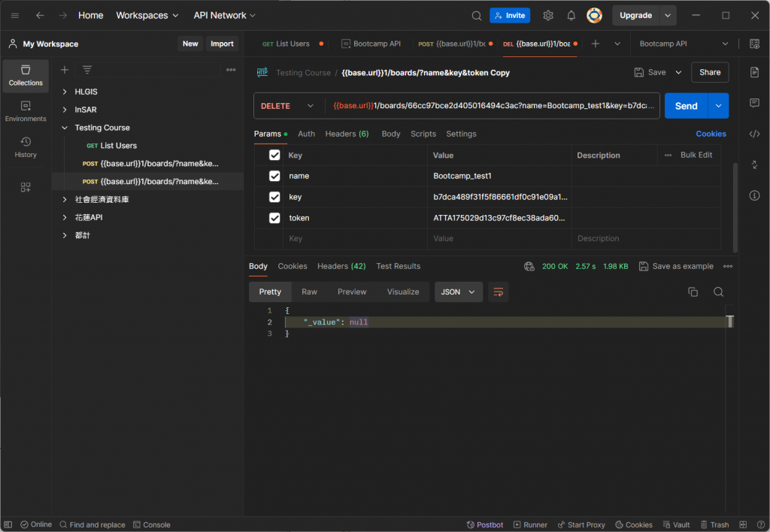Go back with the left arrow
This screenshot has width=770, height=532.
[40, 16]
